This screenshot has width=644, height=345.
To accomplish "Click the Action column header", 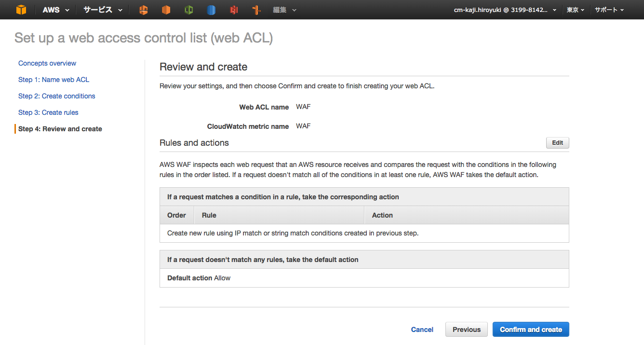I will (x=467, y=215).
